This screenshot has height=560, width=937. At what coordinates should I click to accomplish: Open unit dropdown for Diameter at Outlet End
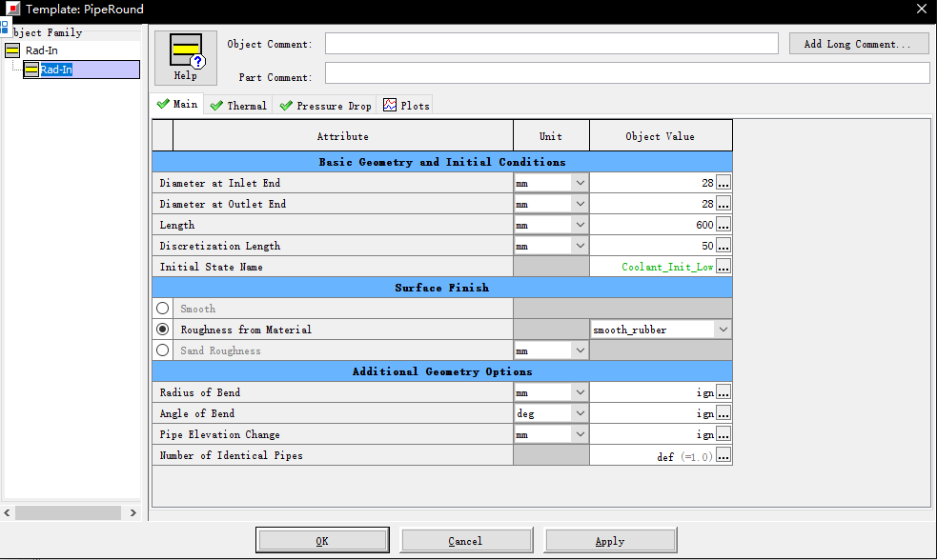(x=580, y=204)
